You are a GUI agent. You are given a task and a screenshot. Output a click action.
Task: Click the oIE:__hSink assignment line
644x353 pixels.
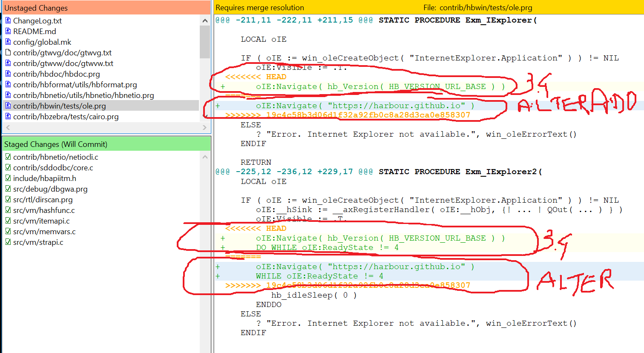pyautogui.click(x=439, y=210)
